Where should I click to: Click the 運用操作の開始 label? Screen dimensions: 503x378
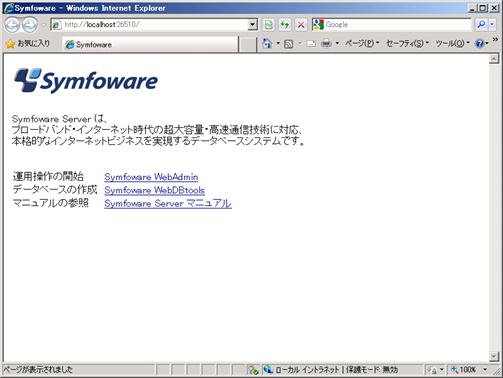48,176
